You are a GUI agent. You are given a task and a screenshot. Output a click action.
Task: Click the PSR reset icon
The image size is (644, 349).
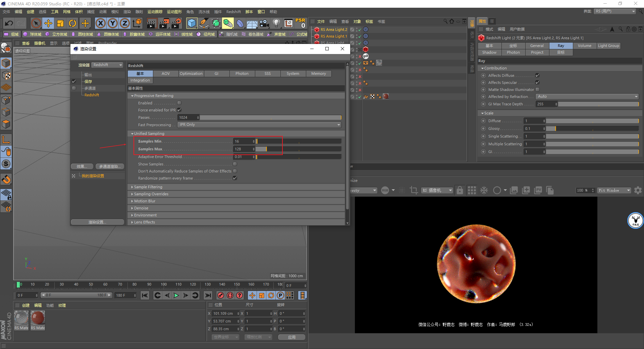pyautogui.click(x=301, y=23)
